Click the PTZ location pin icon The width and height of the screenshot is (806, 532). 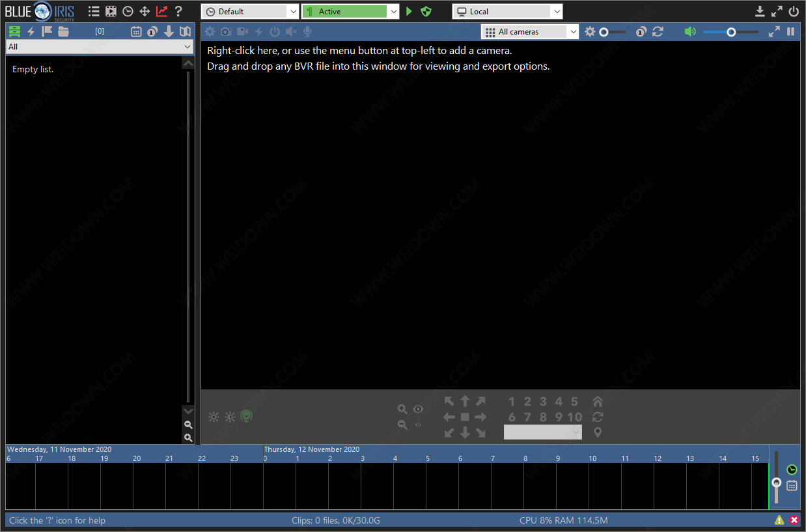point(598,432)
